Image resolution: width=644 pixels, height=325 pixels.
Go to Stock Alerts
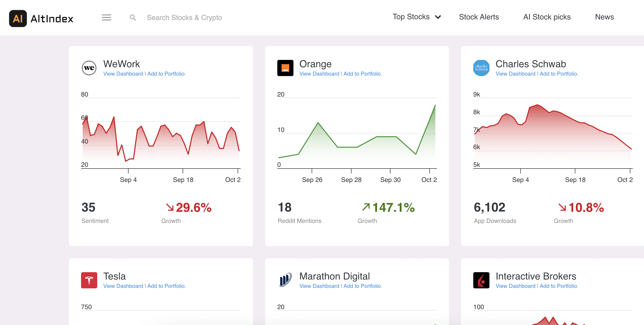click(479, 17)
